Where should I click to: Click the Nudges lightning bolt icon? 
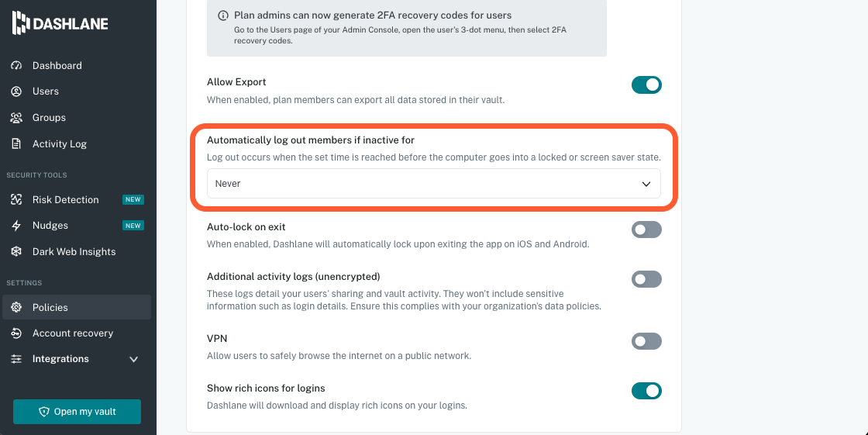click(x=16, y=226)
